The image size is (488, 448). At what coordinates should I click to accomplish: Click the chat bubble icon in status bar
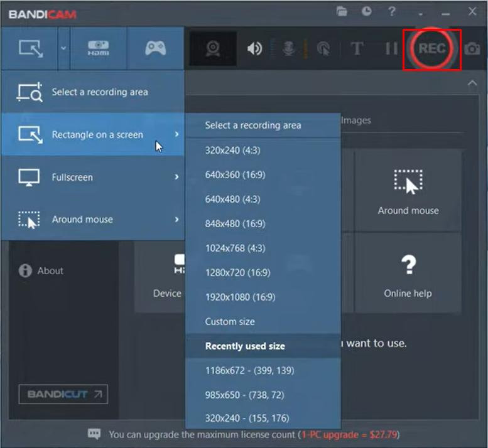click(x=94, y=434)
